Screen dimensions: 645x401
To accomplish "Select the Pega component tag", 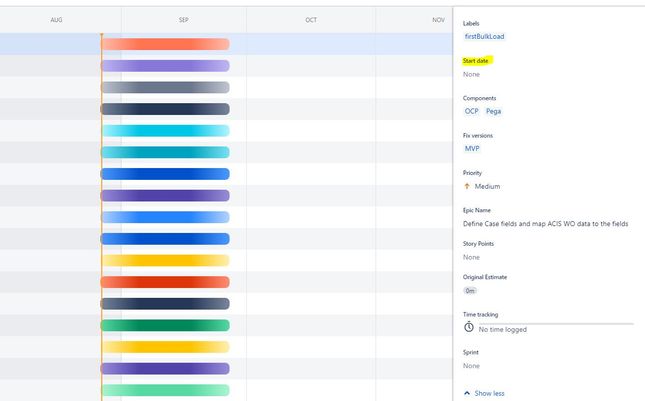I will (x=493, y=111).
